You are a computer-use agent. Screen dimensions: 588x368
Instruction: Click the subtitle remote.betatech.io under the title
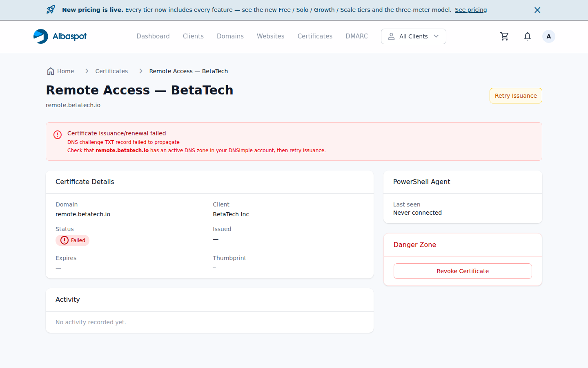pyautogui.click(x=73, y=105)
